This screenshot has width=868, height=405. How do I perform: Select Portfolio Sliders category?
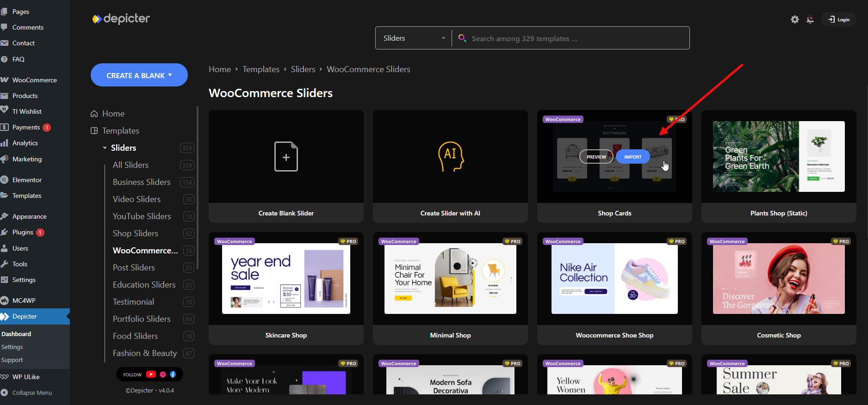(142, 319)
